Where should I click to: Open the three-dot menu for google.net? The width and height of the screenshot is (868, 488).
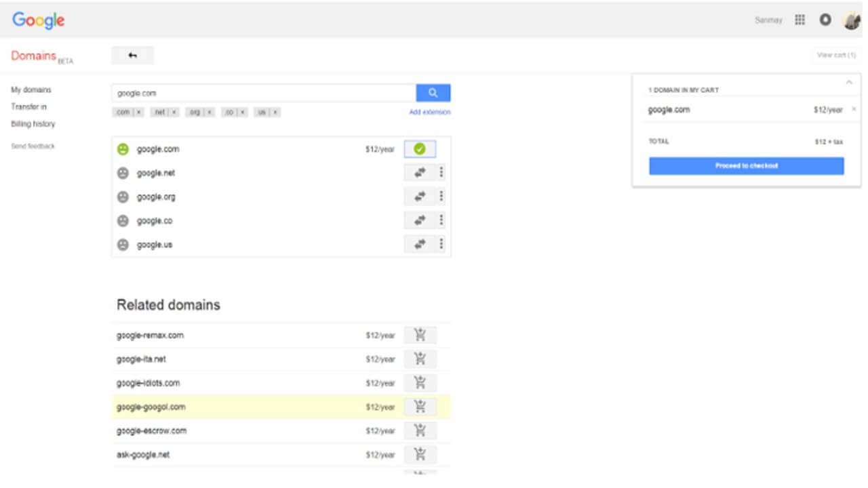(441, 173)
